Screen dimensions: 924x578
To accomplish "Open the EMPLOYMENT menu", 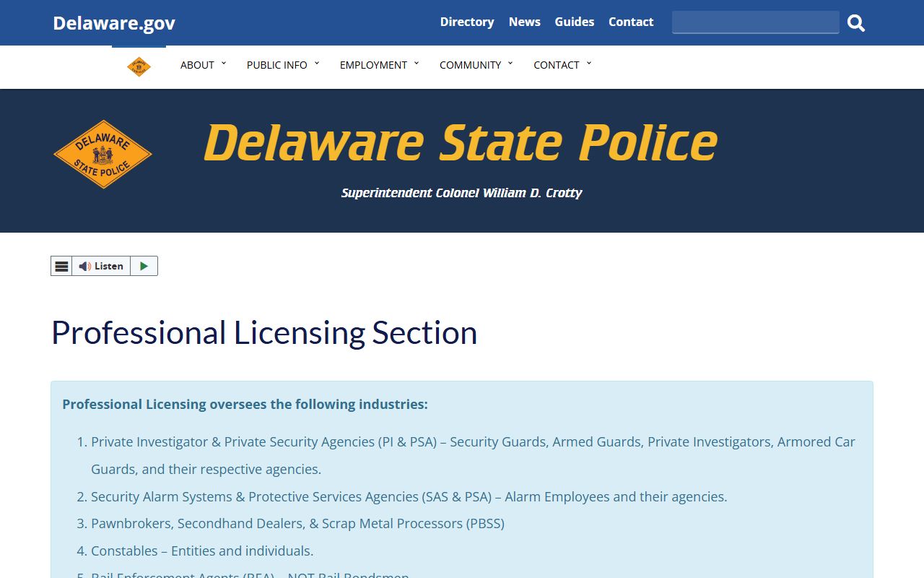I will [374, 65].
